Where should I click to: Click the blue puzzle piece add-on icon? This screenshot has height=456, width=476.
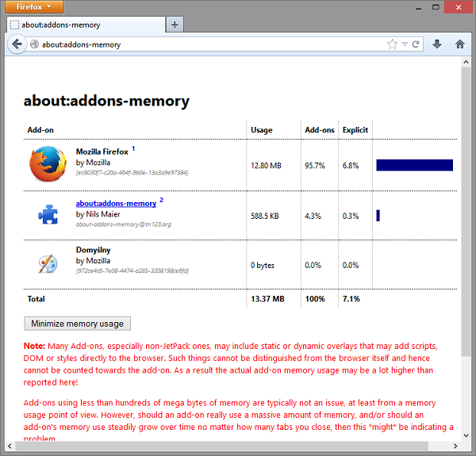pos(48,214)
